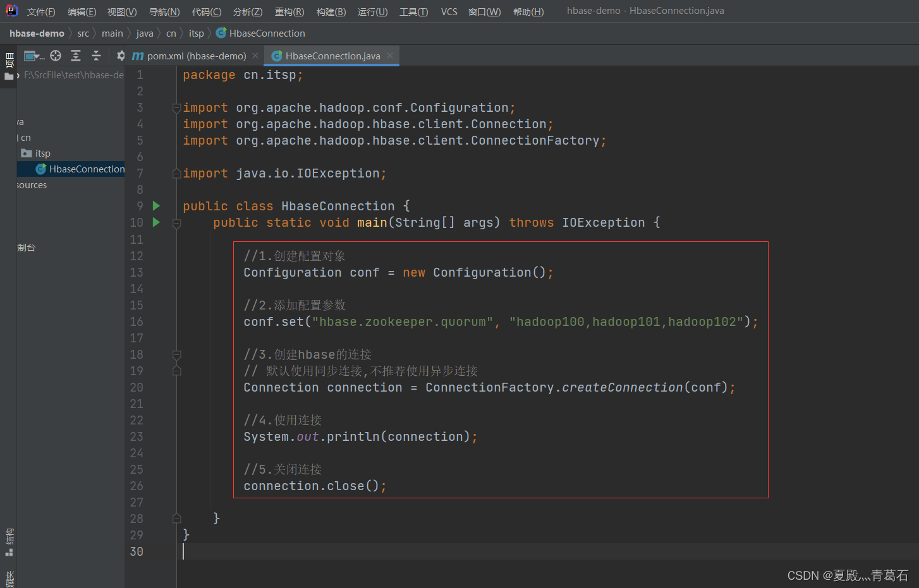Image resolution: width=919 pixels, height=588 pixels.
Task: Toggle the favorites tool window tab at the sidebar bottom
Action: point(9,579)
